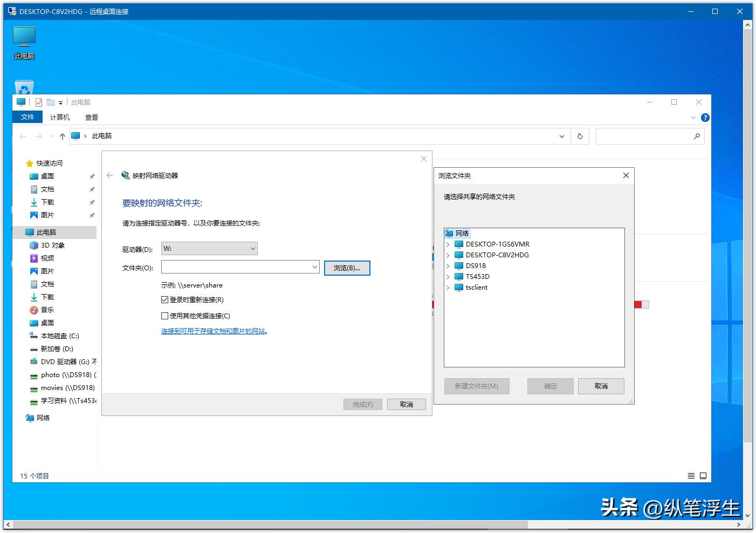756x533 pixels.
Task: Click the refresh icon beside the address bar
Action: point(580,136)
